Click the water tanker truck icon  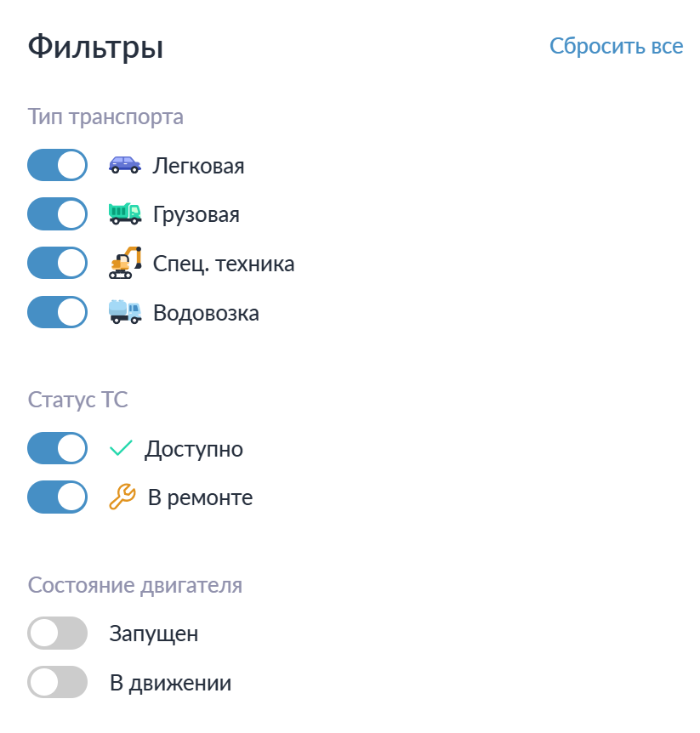(125, 312)
